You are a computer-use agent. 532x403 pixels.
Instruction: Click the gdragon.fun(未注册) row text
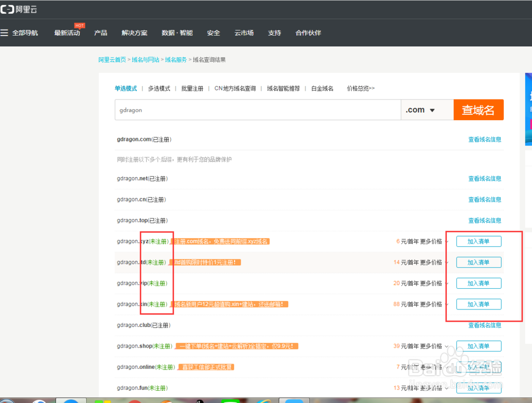[x=143, y=388]
